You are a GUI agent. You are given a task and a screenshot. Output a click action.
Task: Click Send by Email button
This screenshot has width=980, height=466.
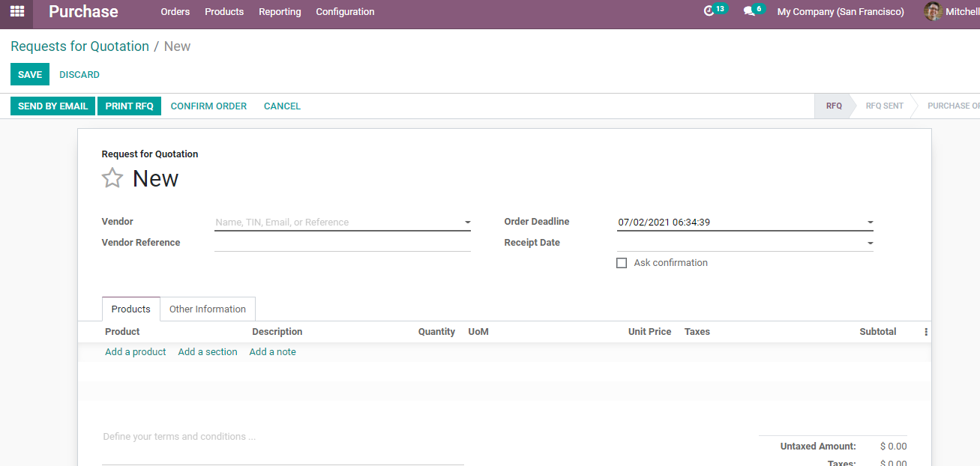[x=52, y=106]
